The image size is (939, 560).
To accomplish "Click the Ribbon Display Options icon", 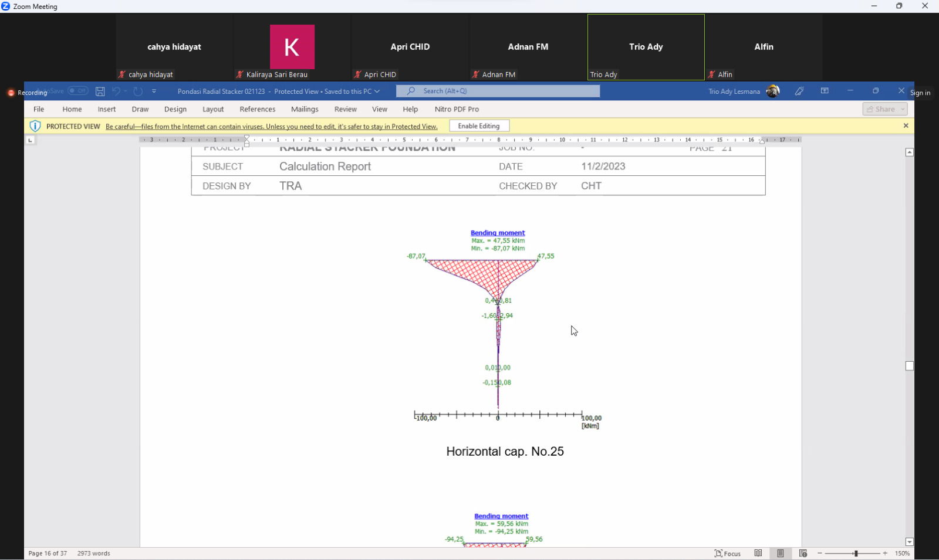I will click(825, 91).
